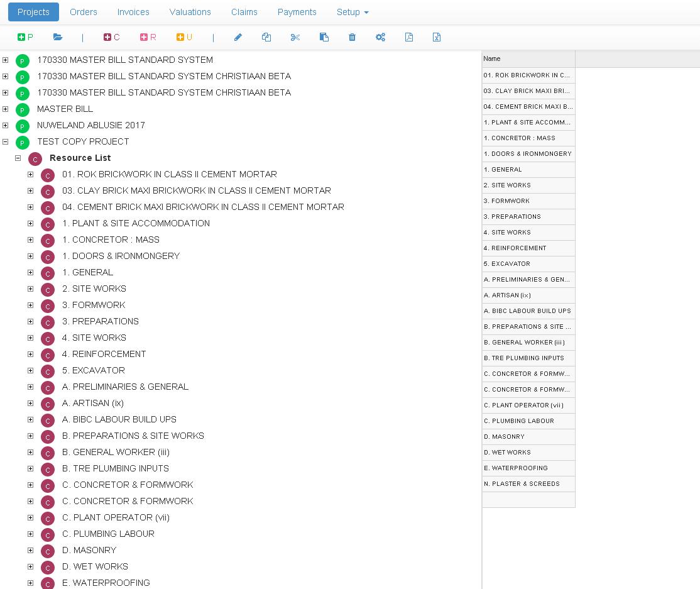The image size is (700, 589).
Task: Select 3. PREPARATIONS row in Name grid
Action: coord(528,217)
